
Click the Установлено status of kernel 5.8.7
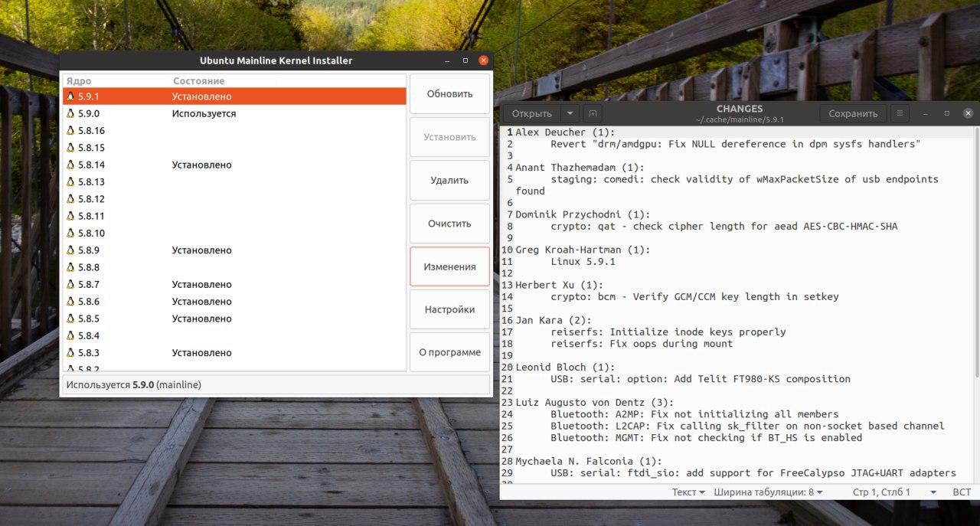[x=201, y=285]
